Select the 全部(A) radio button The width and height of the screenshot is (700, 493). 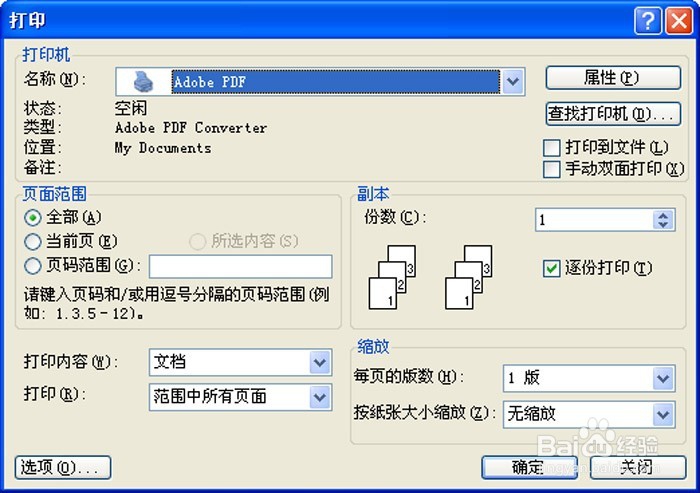(33, 218)
